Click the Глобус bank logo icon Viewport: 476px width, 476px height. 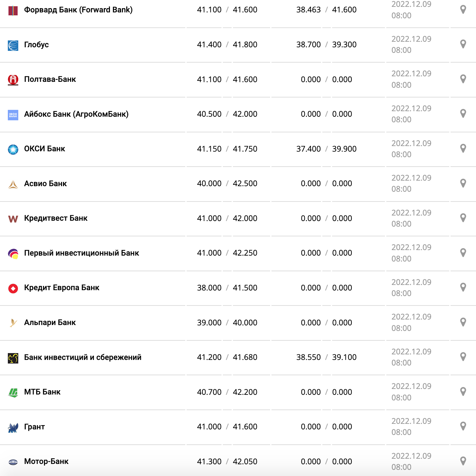13,45
